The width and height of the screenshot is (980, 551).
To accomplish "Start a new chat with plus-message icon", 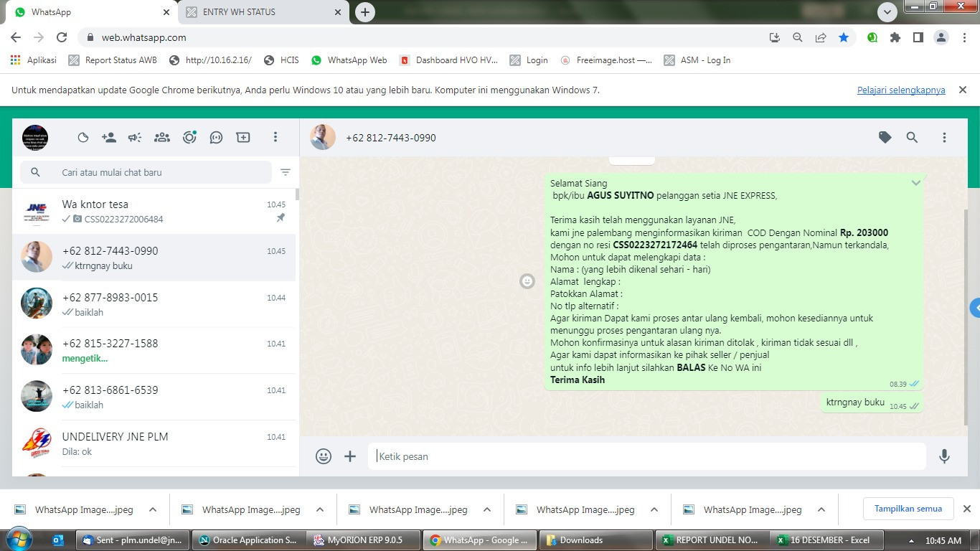I will 243,137.
